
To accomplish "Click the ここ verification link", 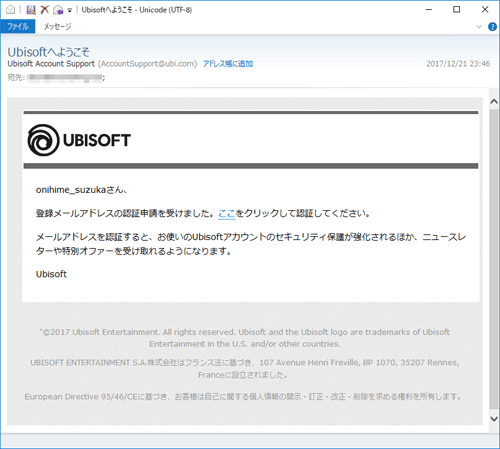I will click(x=227, y=213).
